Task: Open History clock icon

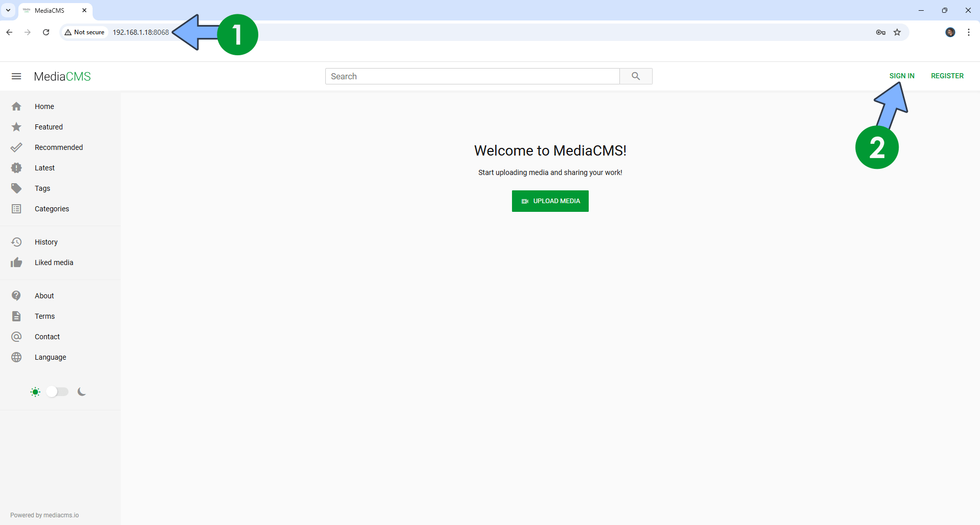Action: (x=16, y=242)
